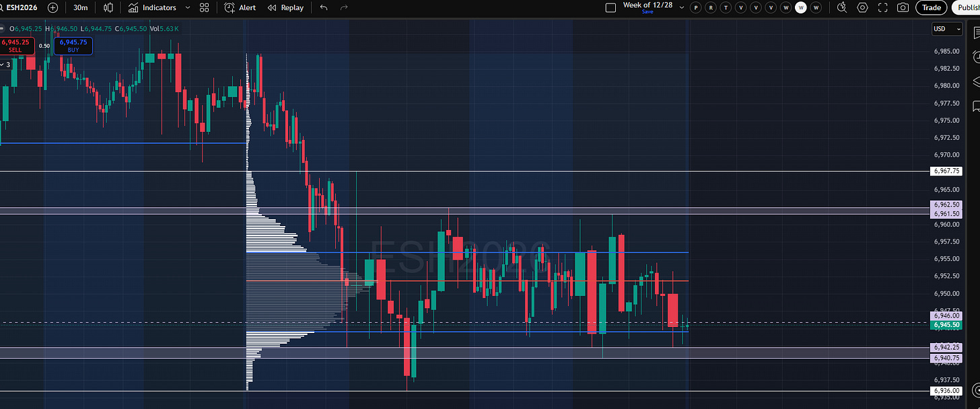Open quick search lightning magnifier icon

[842, 7]
